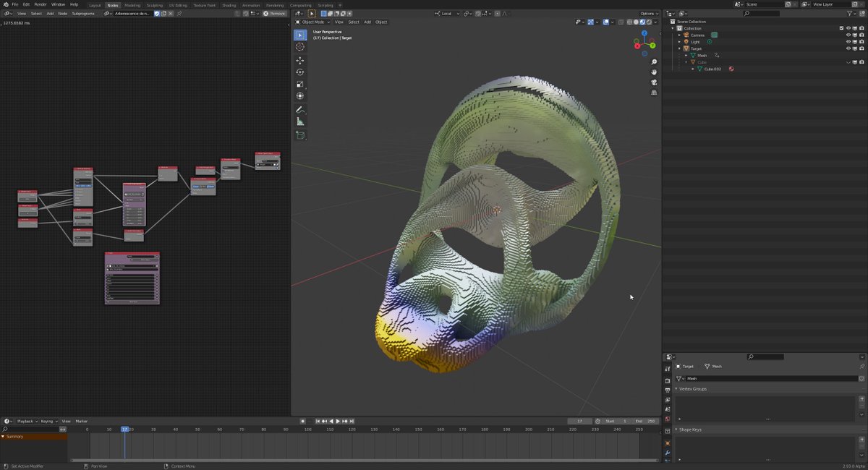Switch to the Shading workspace tab
The width and height of the screenshot is (868, 470).
(229, 4)
